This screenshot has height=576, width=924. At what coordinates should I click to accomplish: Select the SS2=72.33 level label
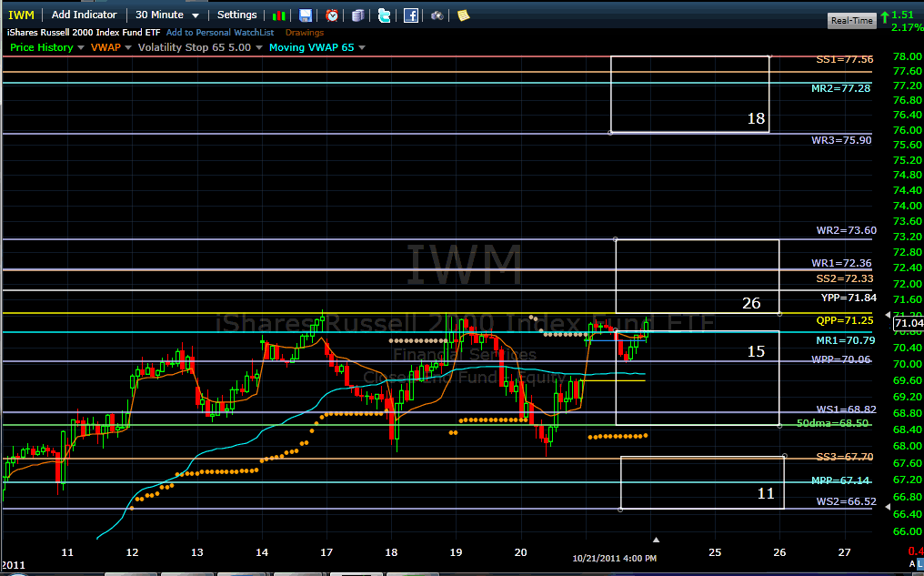pos(845,278)
